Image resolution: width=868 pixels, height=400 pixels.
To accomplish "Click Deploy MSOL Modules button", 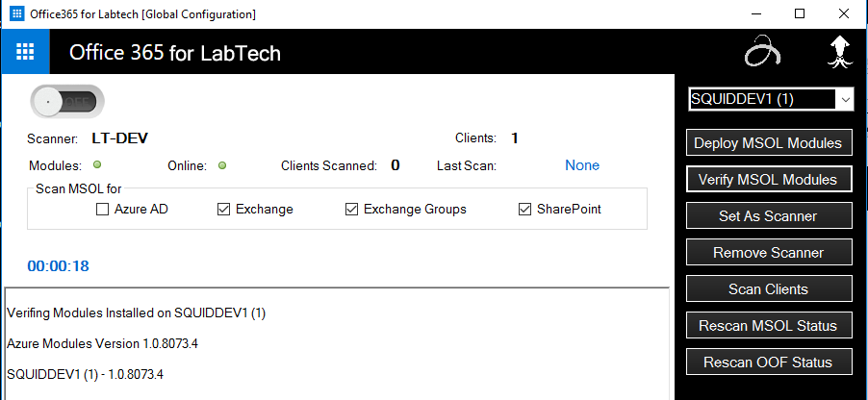I will point(768,143).
